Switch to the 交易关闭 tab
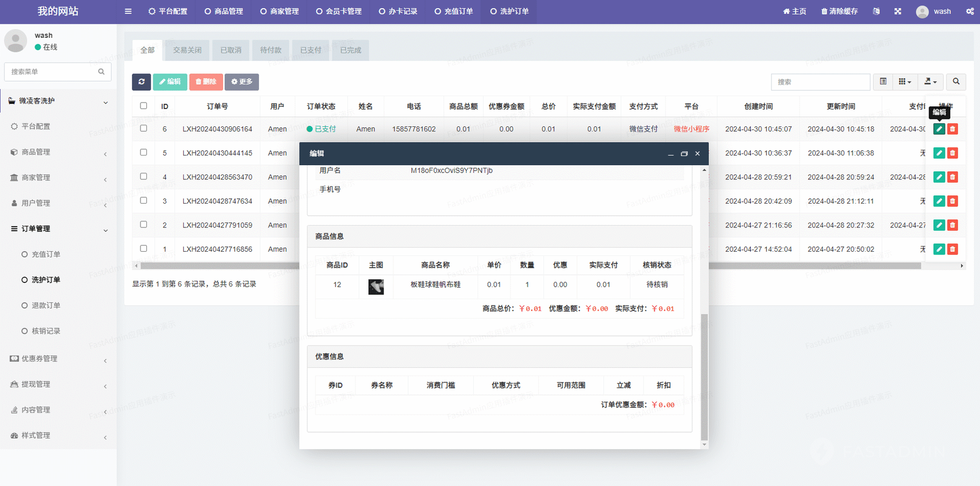This screenshot has height=486, width=980. 187,50
